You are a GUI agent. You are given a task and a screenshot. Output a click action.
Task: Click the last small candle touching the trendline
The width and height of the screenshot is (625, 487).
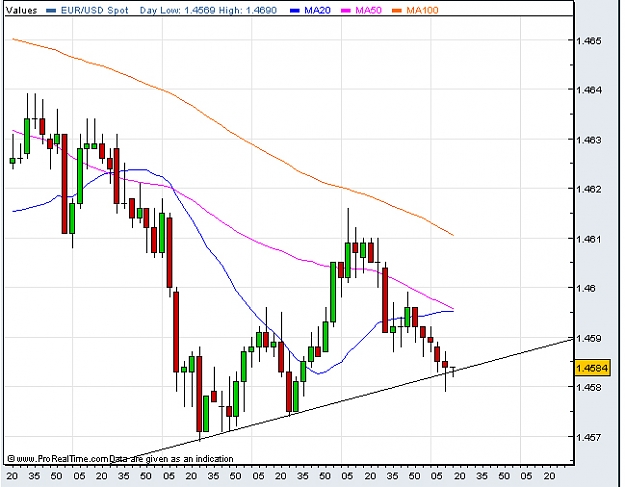pyautogui.click(x=453, y=371)
